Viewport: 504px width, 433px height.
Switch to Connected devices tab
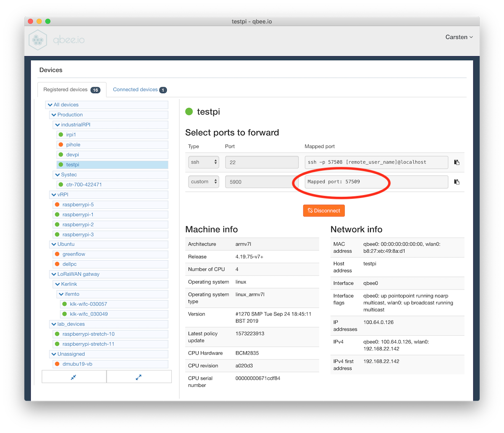pyautogui.click(x=139, y=89)
